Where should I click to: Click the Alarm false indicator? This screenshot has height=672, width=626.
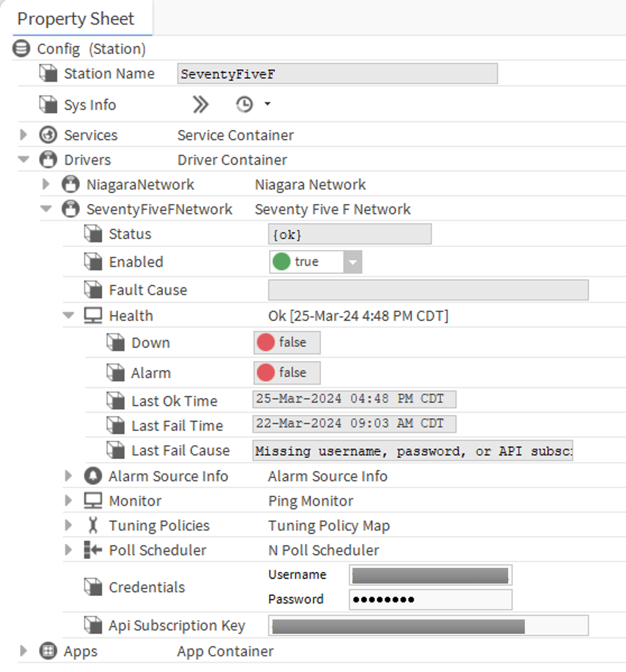pos(287,373)
